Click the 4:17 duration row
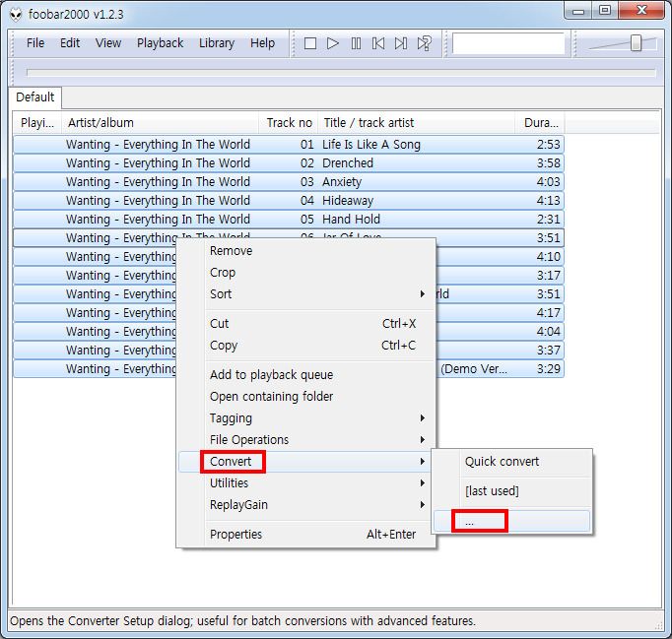This screenshot has height=639, width=672. click(500, 313)
